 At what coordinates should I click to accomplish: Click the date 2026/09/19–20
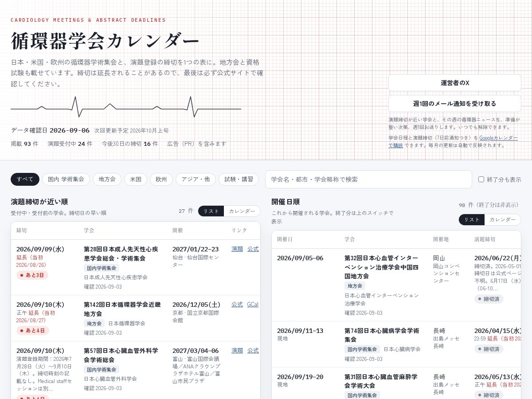tap(300, 377)
